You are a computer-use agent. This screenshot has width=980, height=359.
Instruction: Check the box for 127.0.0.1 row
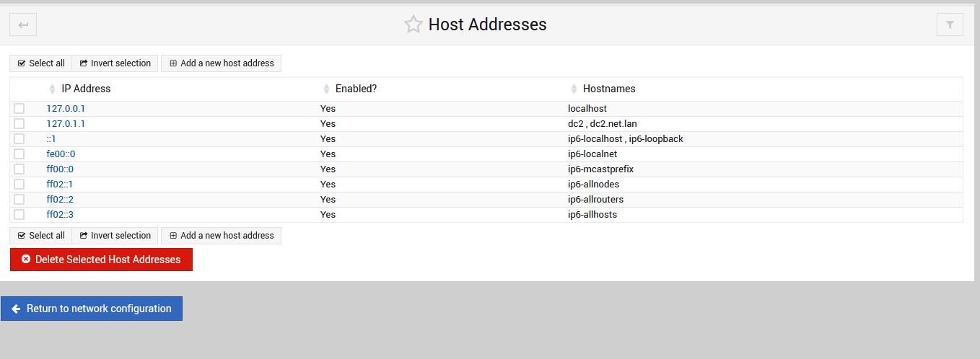19,109
